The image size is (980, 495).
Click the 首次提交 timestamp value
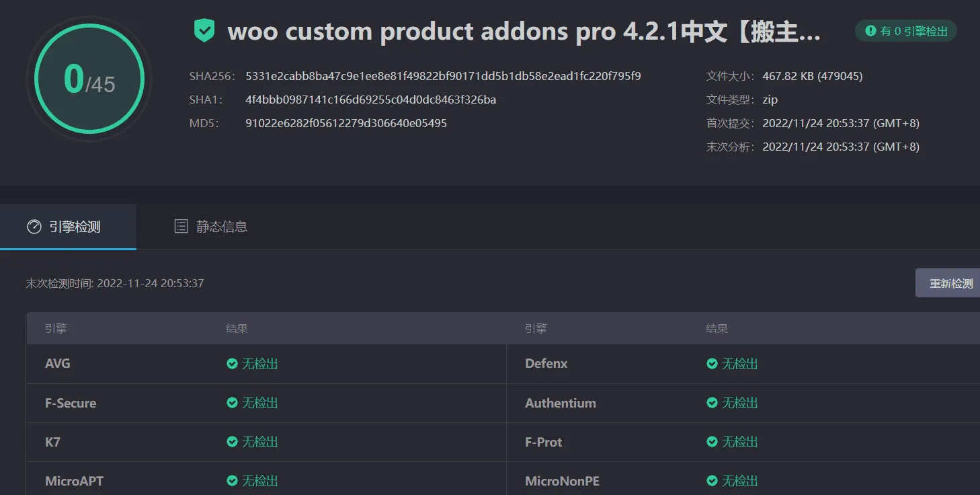tap(841, 123)
